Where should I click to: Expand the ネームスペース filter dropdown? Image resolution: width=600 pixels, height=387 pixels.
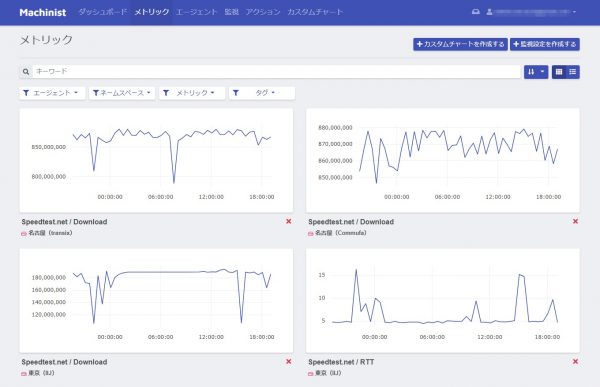[122, 93]
